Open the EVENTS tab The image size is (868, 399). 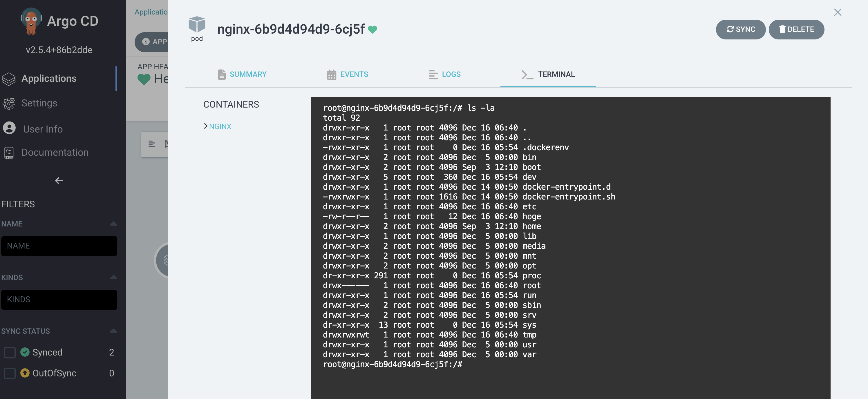[347, 74]
